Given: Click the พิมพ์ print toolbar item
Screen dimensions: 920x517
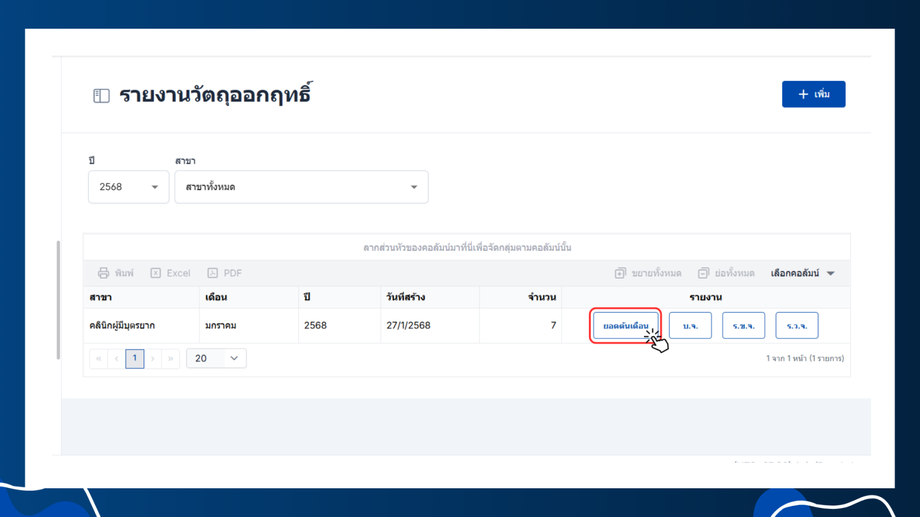Looking at the screenshot, I should (116, 273).
